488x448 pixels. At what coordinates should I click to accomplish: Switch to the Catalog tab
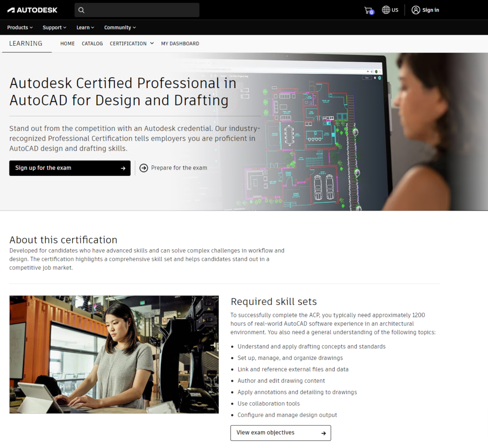92,43
